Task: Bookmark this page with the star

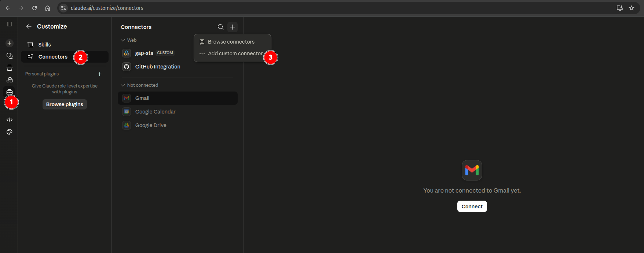Action: pos(632,8)
